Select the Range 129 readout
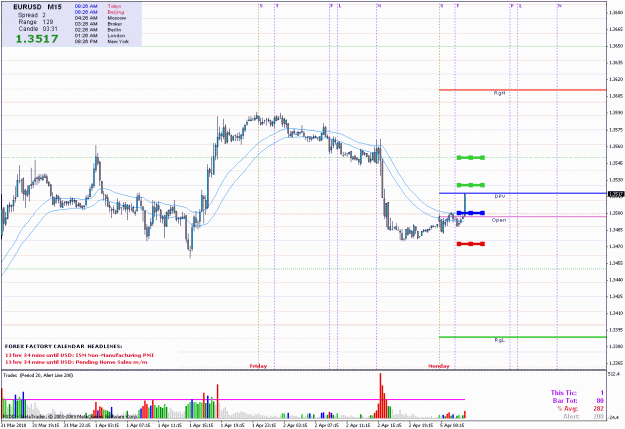Image resolution: width=625 pixels, height=429 pixels. point(35,22)
